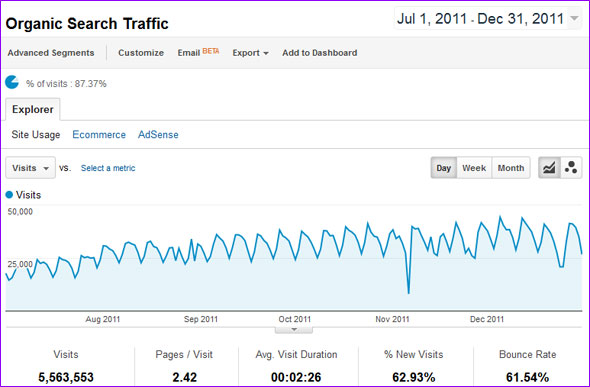
Task: Click the 50,000 y-axis label
Action: pos(20,212)
